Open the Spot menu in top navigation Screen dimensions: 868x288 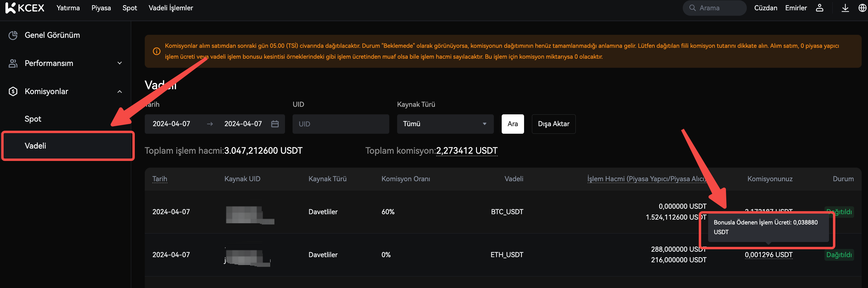tap(129, 8)
